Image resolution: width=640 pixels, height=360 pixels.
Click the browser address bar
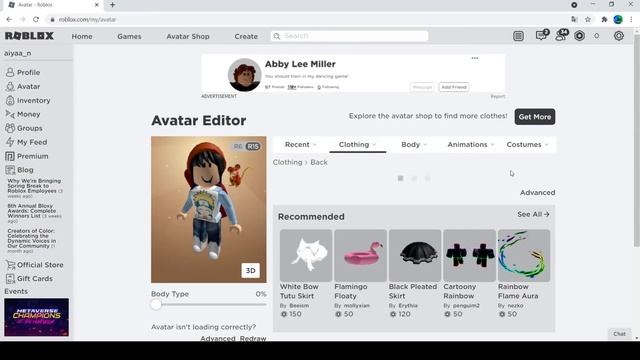(x=306, y=19)
